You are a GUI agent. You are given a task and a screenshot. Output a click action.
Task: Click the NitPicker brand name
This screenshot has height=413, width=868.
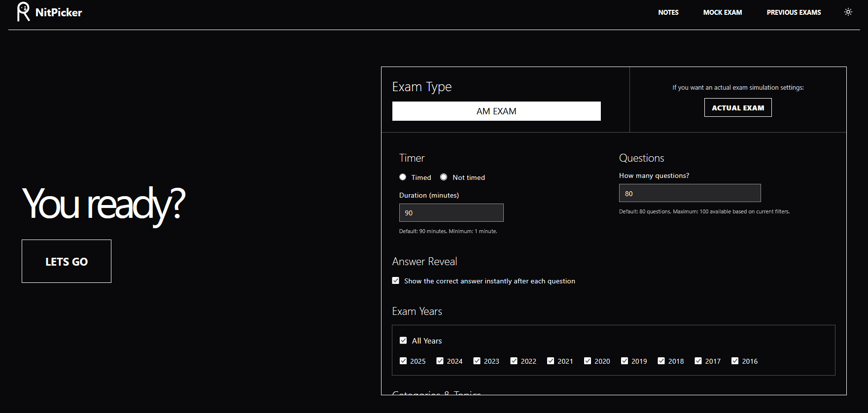tap(59, 12)
